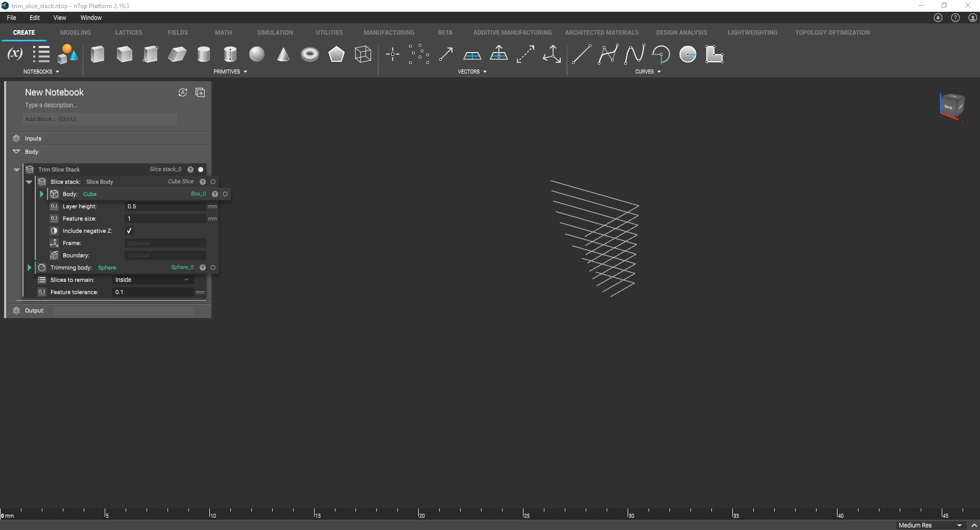Image resolution: width=980 pixels, height=530 pixels.
Task: Click the Add Block search field
Action: click(x=100, y=119)
